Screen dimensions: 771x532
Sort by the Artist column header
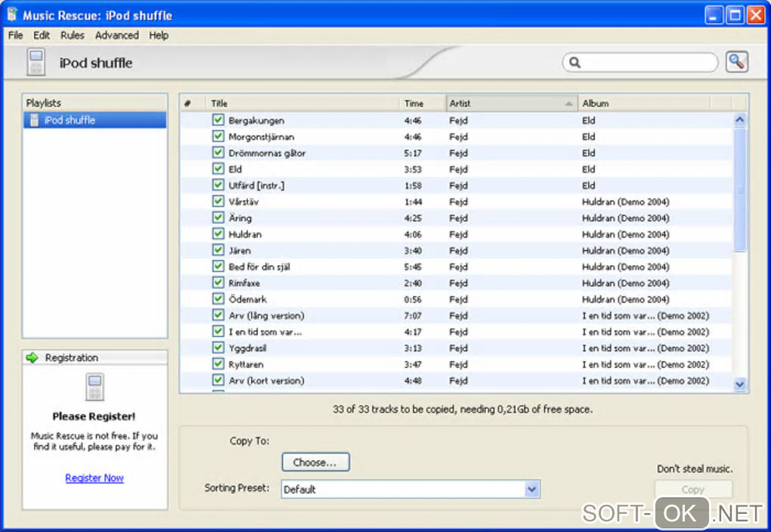pos(512,104)
